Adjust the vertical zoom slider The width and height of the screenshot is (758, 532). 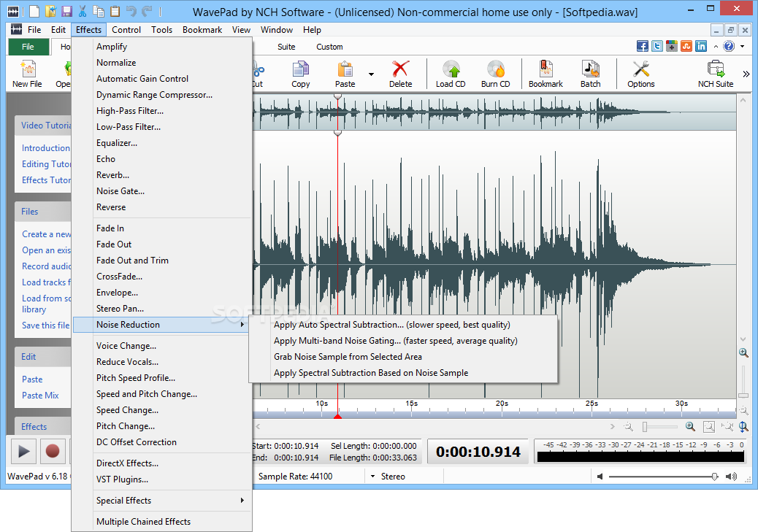743,396
